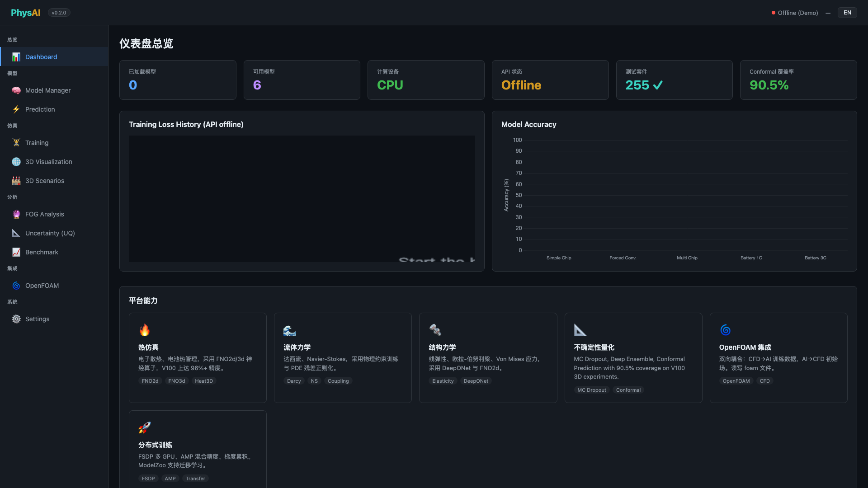The image size is (868, 488).
Task: Select the 3D Visualization globe icon
Action: click(16, 162)
